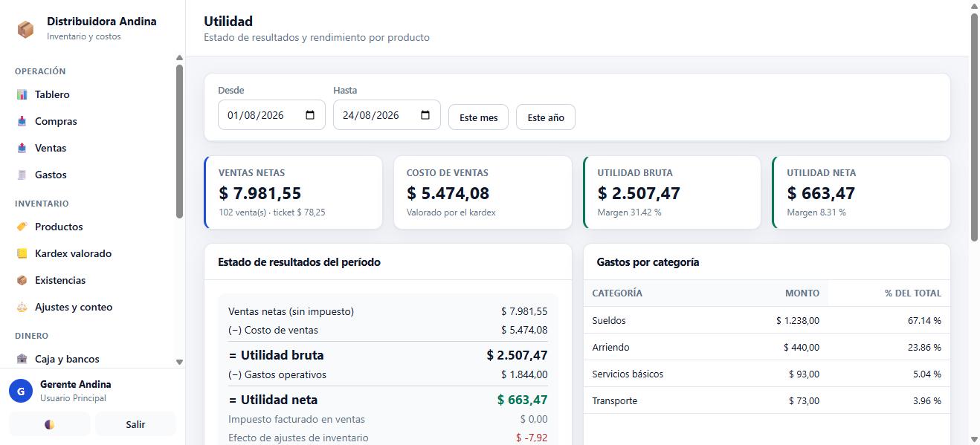Click the Ventas netas card value $ 7.981,55

[260, 193]
